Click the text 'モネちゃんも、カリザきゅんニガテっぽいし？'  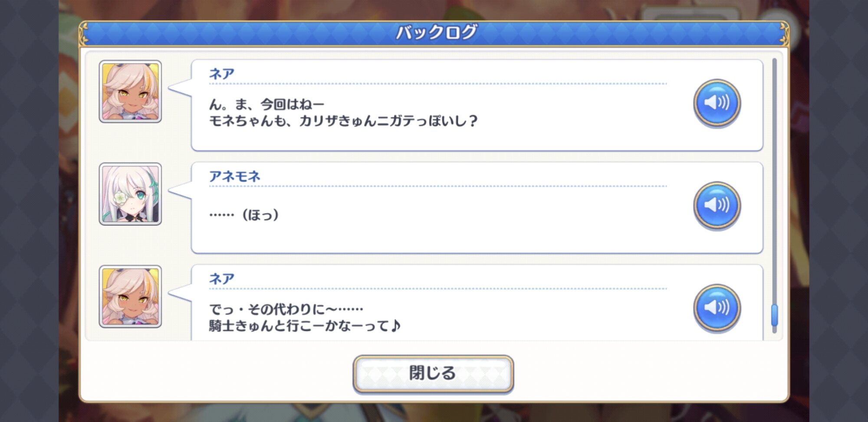[343, 121]
